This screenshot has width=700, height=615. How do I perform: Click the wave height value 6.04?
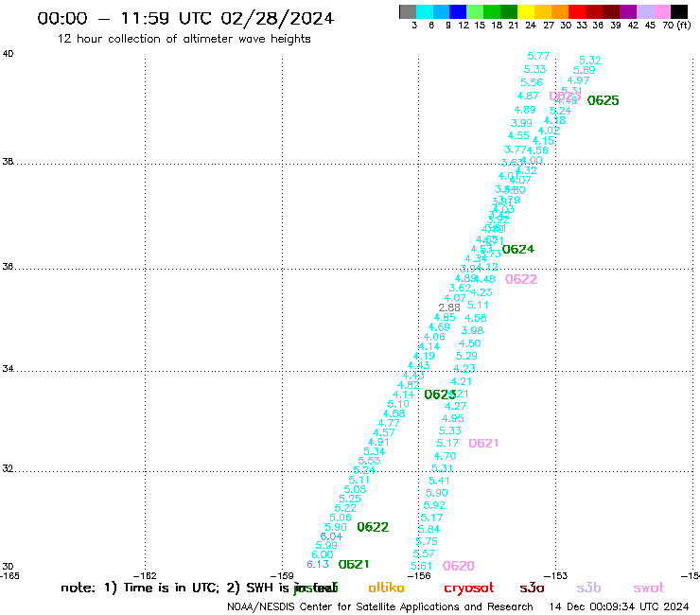(331, 536)
